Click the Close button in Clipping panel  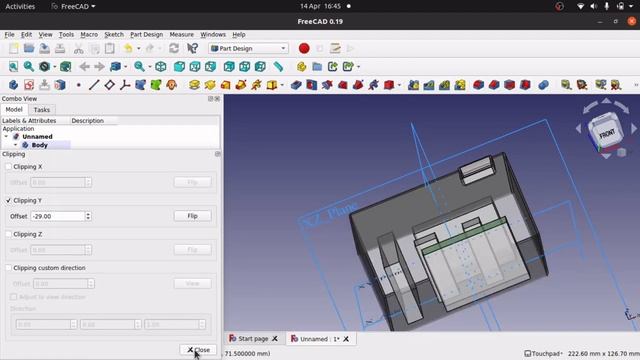click(198, 350)
